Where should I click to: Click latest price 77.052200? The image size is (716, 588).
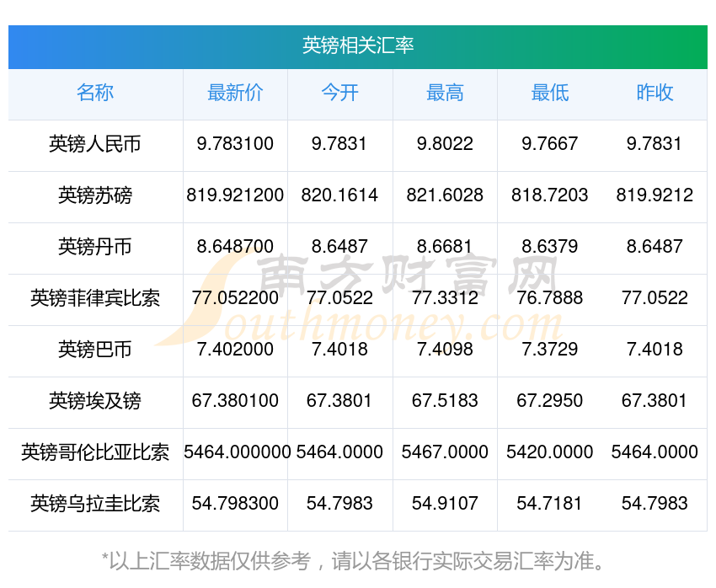point(235,298)
